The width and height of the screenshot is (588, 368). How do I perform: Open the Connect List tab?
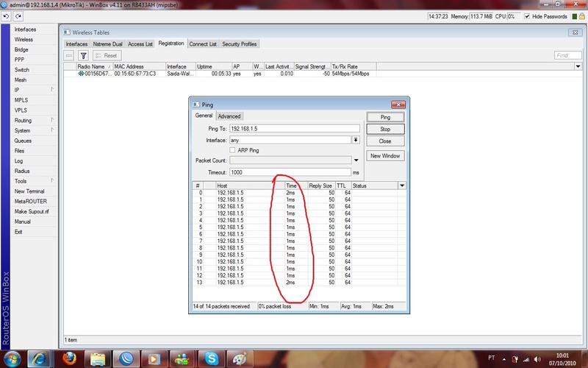pyautogui.click(x=203, y=44)
